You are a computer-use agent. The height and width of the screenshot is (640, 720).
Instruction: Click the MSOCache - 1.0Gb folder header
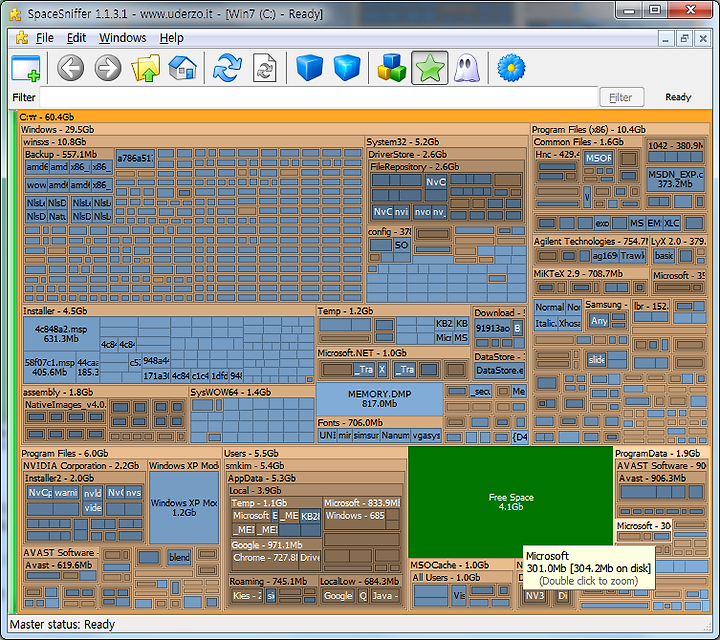461,565
